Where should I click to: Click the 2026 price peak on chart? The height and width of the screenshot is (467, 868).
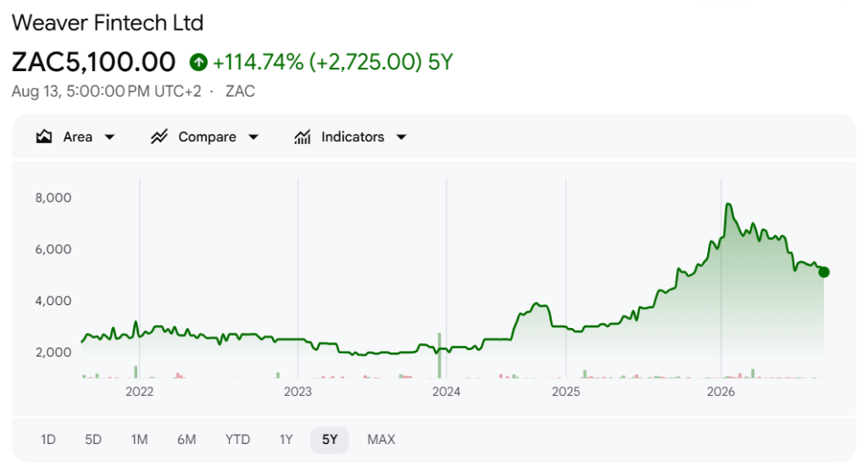coord(729,204)
